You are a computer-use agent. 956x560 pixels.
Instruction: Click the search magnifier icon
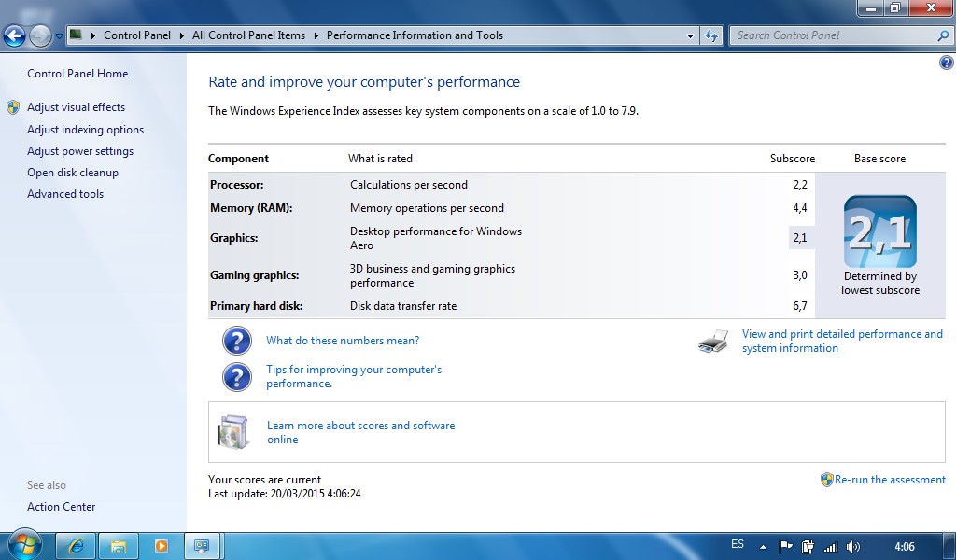coord(943,35)
